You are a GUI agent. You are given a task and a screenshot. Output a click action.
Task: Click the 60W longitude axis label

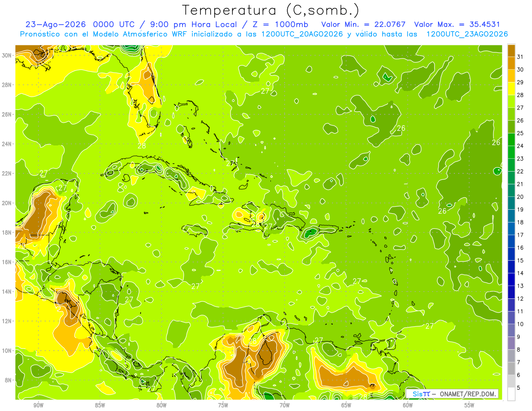pyautogui.click(x=408, y=405)
